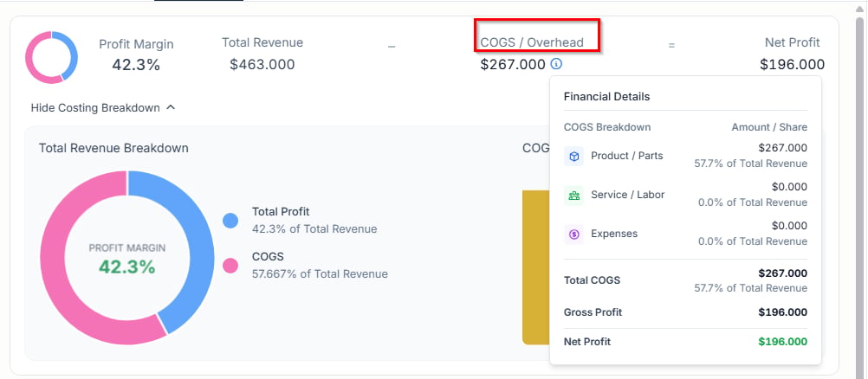The image size is (868, 379).
Task: Click the blue Total Profit legend dot
Action: [x=230, y=221]
